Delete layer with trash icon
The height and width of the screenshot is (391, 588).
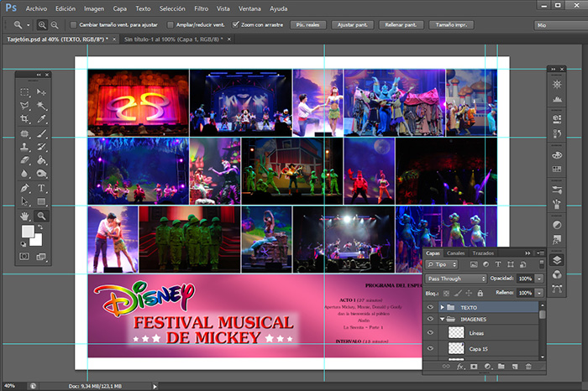tap(528, 367)
